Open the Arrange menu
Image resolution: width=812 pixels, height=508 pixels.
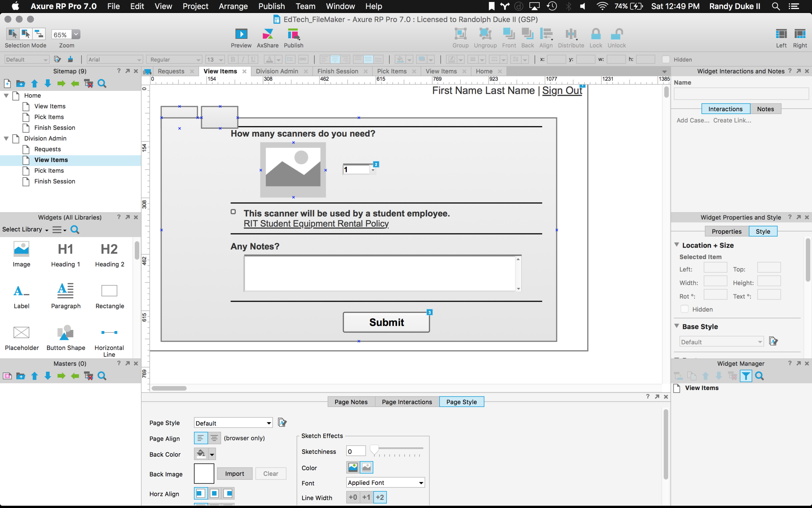pyautogui.click(x=233, y=7)
